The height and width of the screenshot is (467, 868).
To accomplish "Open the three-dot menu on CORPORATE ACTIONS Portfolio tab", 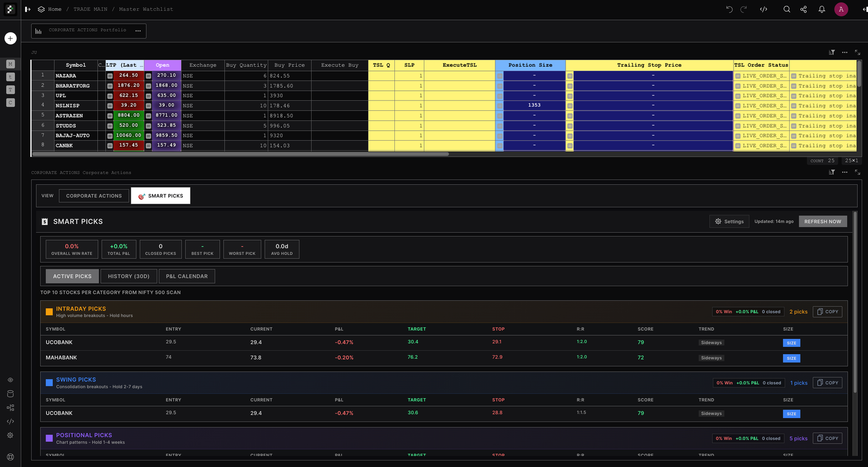I will (x=138, y=31).
